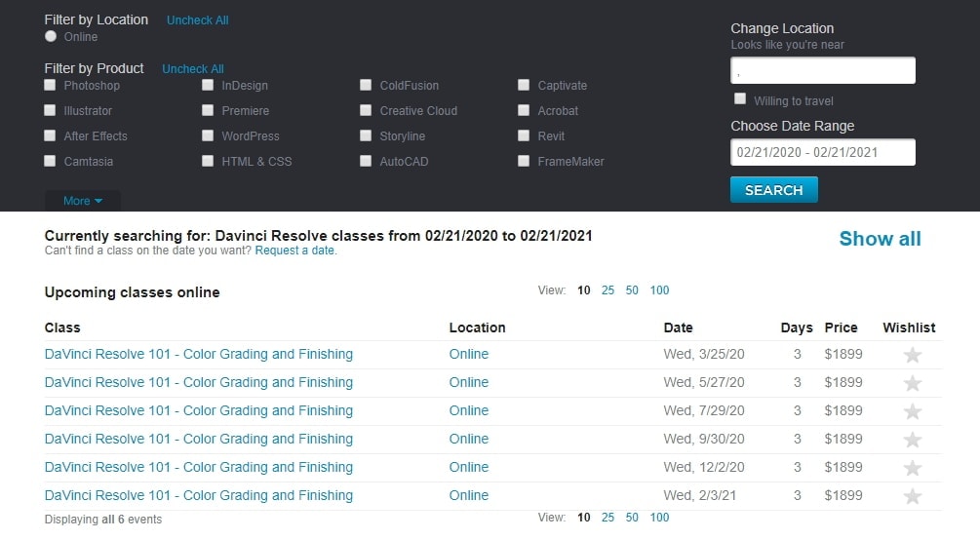Check the Camtasia filter

(50, 161)
